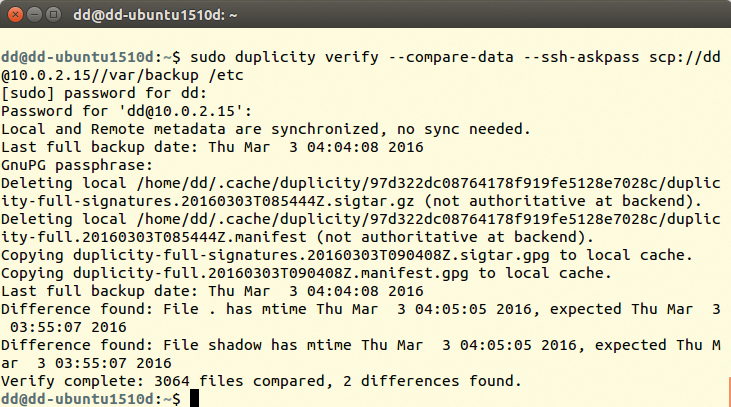
Task: Click the word duplicity in the command
Action: point(275,57)
